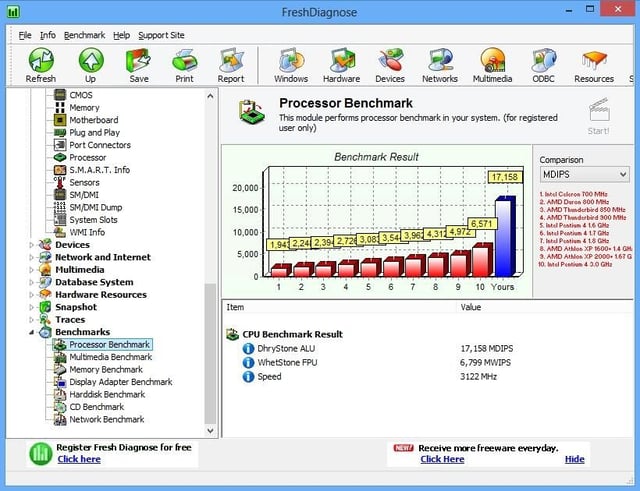Image resolution: width=640 pixels, height=491 pixels.
Task: Expand the Devices tree node
Action: click(32, 245)
